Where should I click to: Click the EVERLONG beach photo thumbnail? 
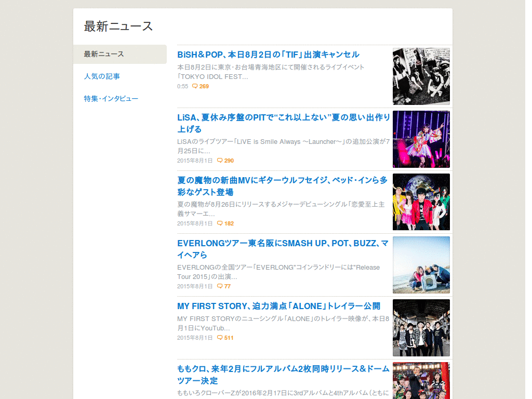[421, 265]
